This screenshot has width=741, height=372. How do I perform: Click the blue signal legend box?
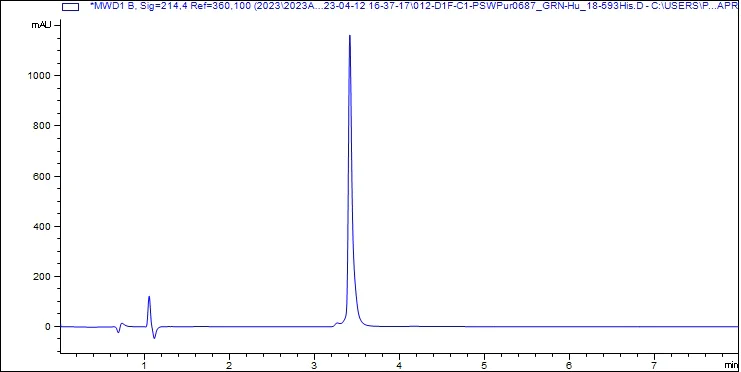click(x=70, y=7)
